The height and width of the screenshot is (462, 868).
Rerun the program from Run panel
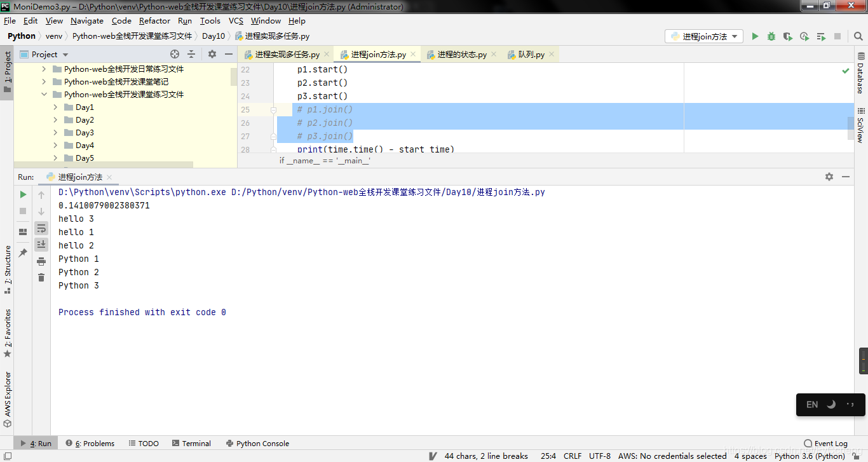click(23, 194)
